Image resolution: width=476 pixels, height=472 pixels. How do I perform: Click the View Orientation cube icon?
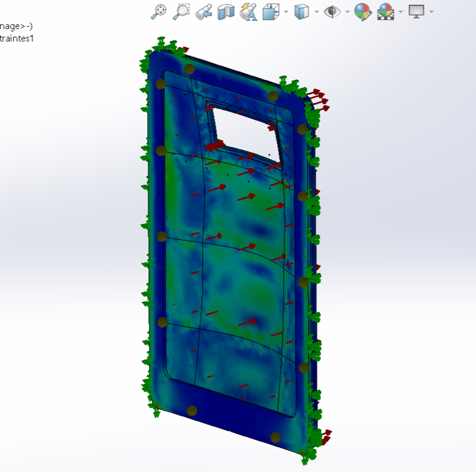(271, 12)
